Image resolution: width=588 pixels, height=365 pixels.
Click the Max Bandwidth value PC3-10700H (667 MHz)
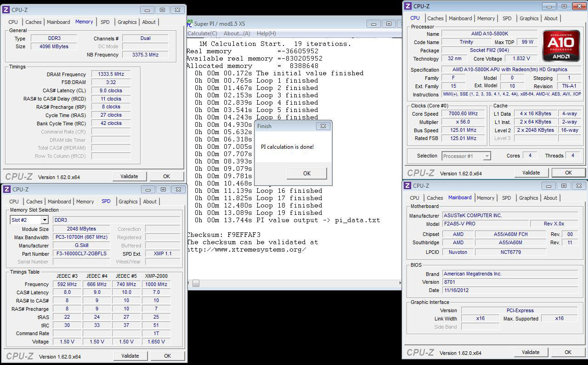pyautogui.click(x=81, y=237)
